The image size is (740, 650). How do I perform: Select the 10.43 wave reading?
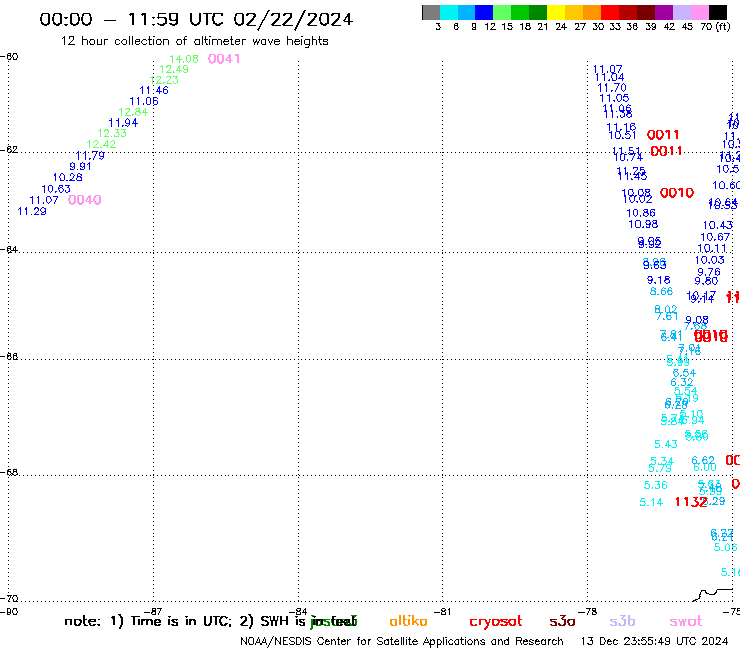[x=717, y=226]
